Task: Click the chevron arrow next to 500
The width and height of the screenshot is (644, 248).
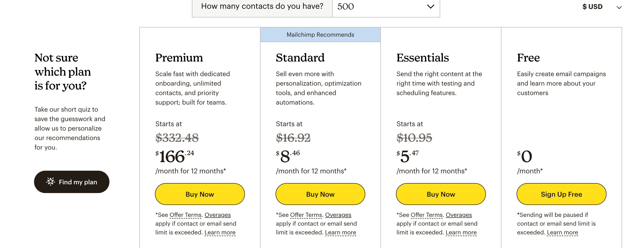Action: click(430, 7)
